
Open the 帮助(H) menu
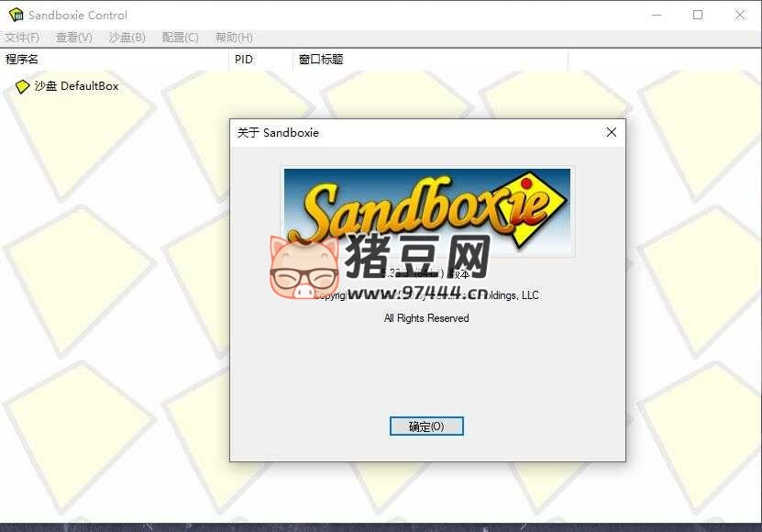click(x=234, y=38)
